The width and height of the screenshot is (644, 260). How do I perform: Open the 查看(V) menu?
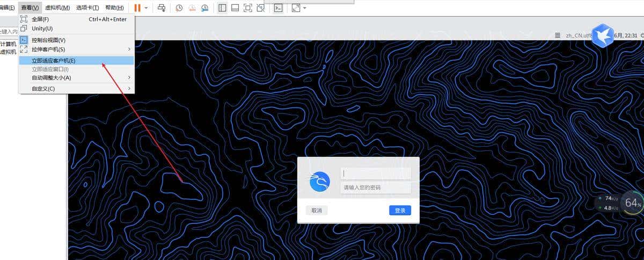(x=30, y=8)
